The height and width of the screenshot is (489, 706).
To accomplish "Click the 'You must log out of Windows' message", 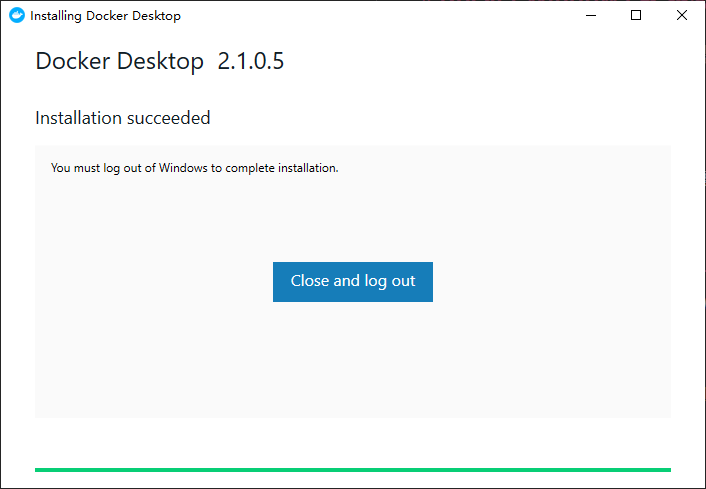I will tap(195, 168).
